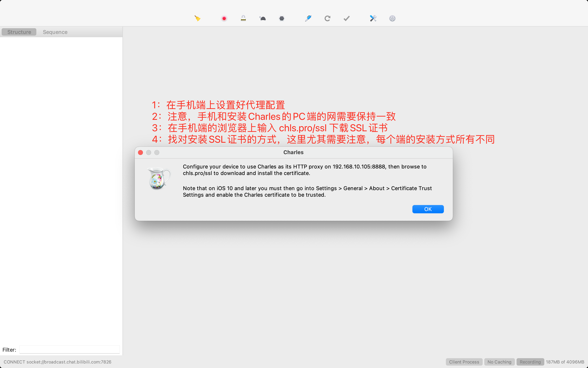Toggle breakpoints hexagon icon
This screenshot has height=368, width=588.
(x=282, y=18)
